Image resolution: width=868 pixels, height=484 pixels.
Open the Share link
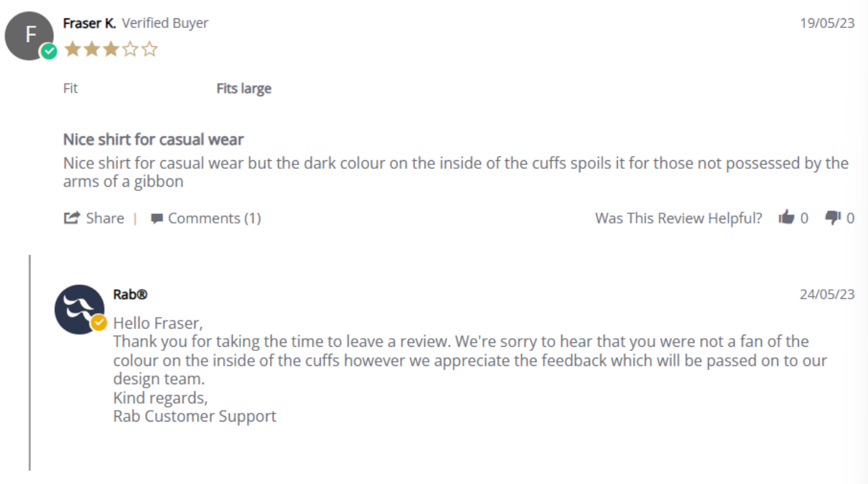(x=94, y=218)
